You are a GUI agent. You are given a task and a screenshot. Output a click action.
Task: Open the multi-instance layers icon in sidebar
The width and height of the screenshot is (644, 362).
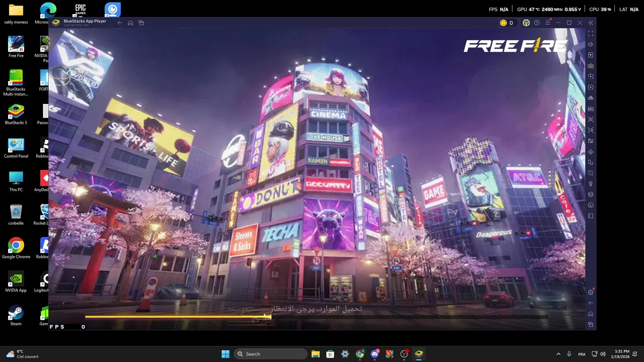pos(591,194)
